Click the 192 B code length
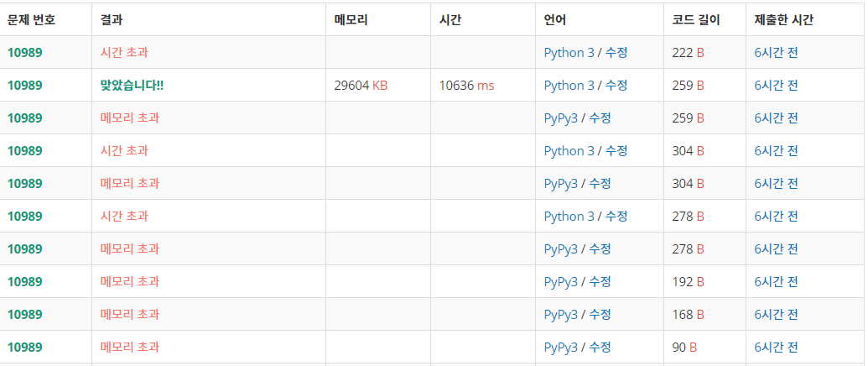Screen dimensions: 868x366 pos(688,282)
